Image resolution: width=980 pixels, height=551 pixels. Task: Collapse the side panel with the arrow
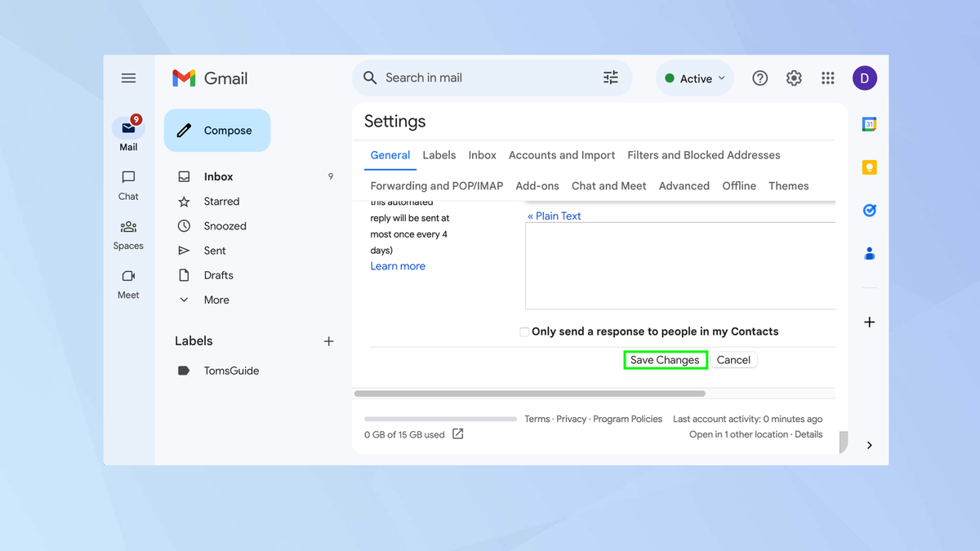[869, 445]
